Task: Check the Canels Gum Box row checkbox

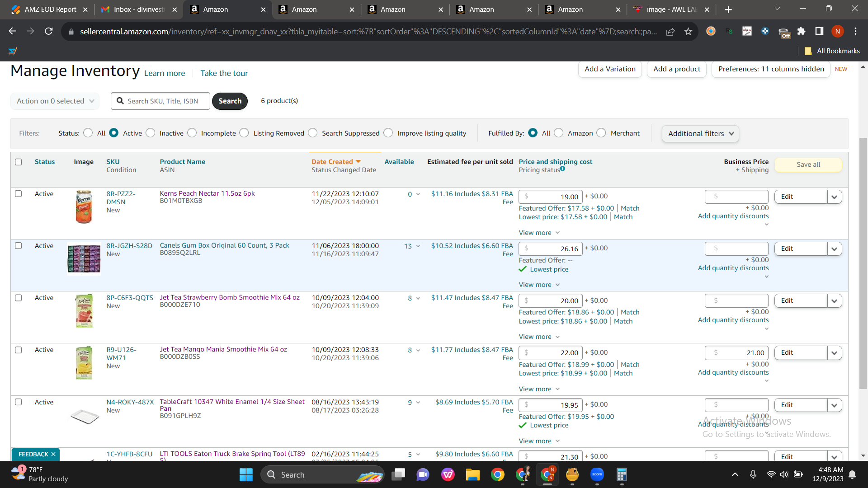Action: [19, 245]
